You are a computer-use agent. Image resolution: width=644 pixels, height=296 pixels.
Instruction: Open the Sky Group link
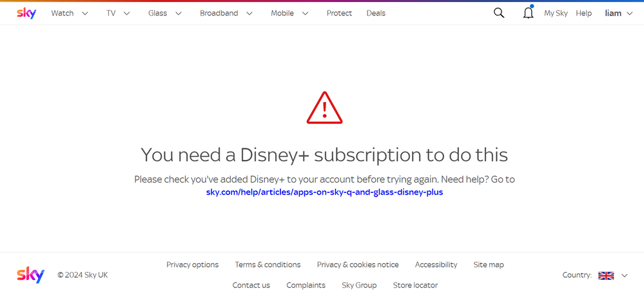click(x=359, y=285)
